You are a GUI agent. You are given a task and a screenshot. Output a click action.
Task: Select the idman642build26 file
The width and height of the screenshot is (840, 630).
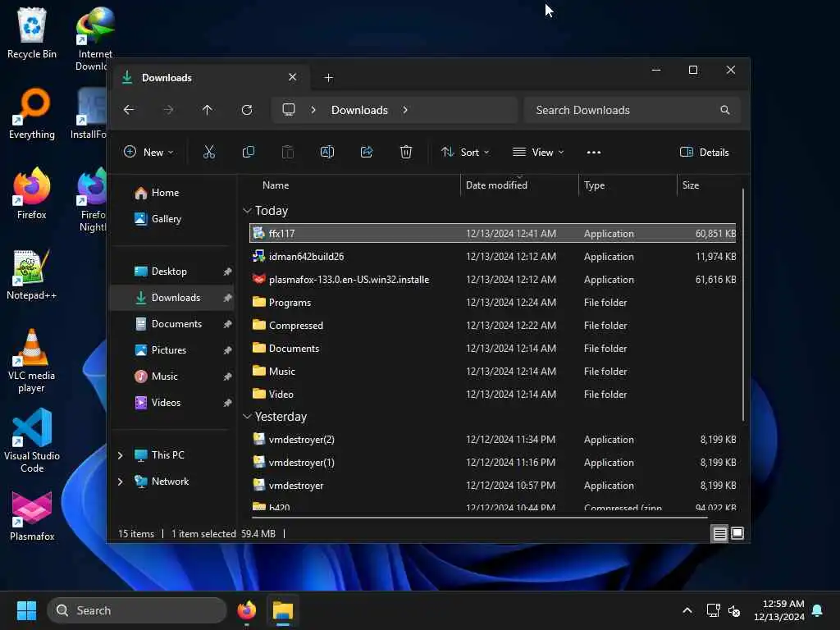click(492, 257)
